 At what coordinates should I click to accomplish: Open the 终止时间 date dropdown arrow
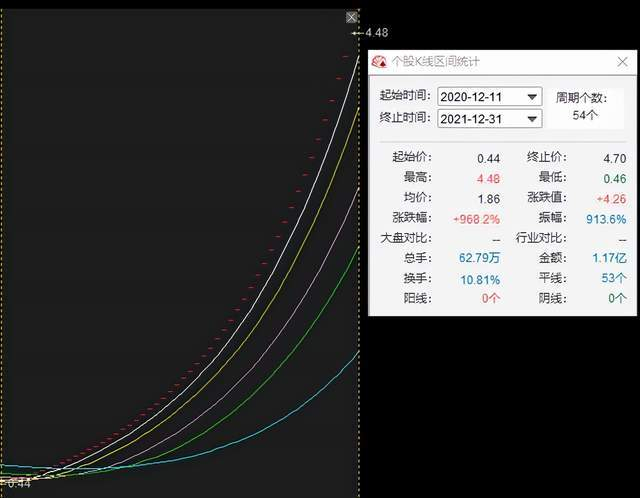pos(532,119)
